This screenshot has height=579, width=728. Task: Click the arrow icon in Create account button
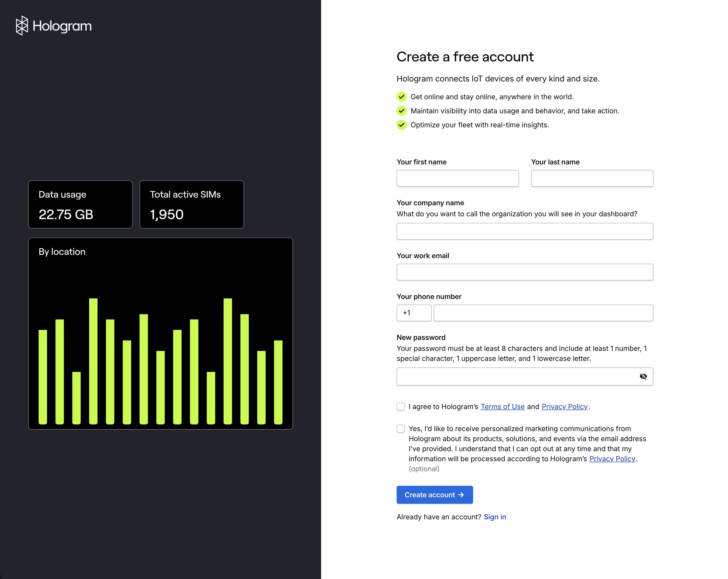pos(461,495)
